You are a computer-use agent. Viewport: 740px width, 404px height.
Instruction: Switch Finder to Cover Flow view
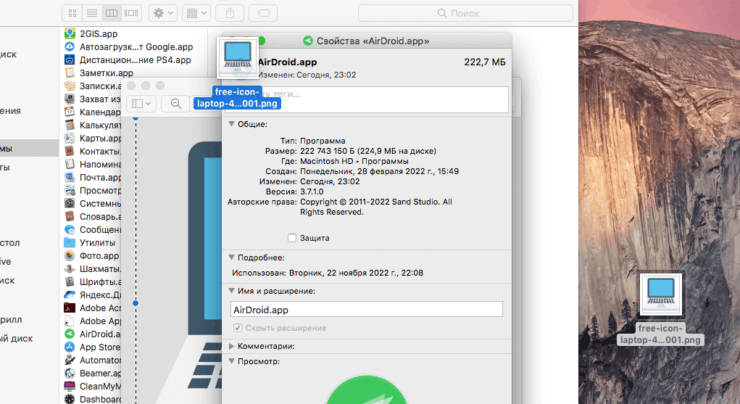click(x=131, y=14)
